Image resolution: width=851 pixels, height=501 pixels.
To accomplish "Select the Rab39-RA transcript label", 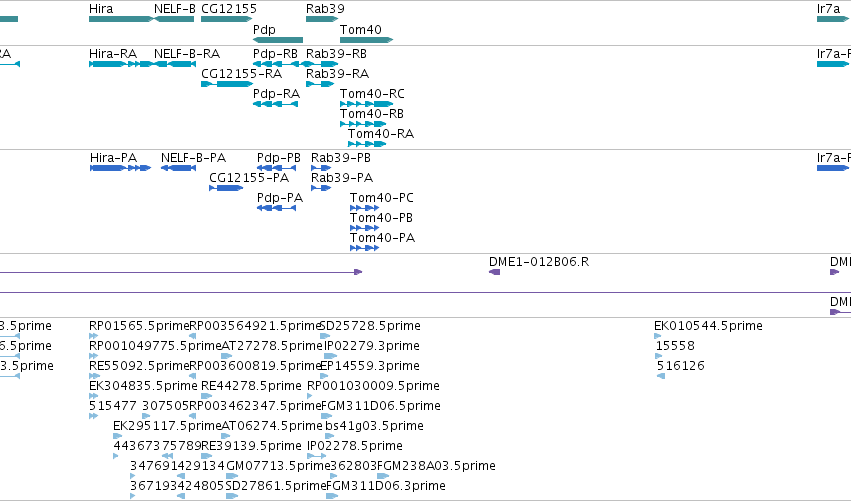I will click(x=338, y=74).
